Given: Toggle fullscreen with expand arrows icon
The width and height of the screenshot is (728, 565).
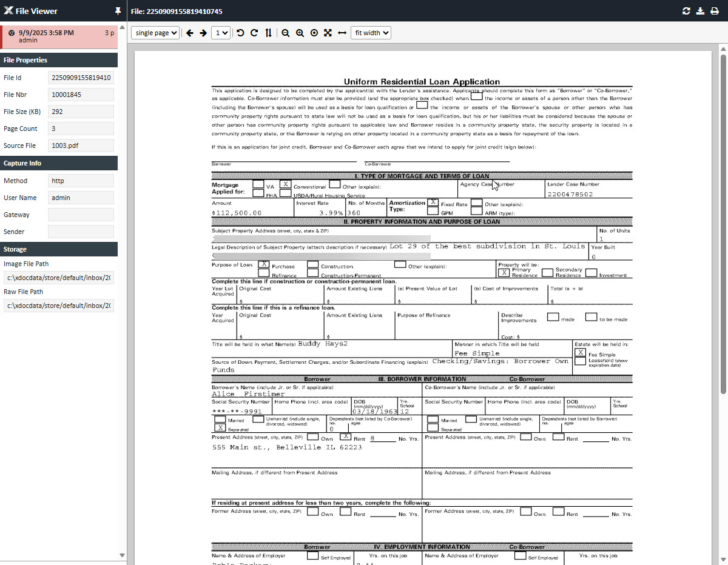Looking at the screenshot, I should (328, 33).
